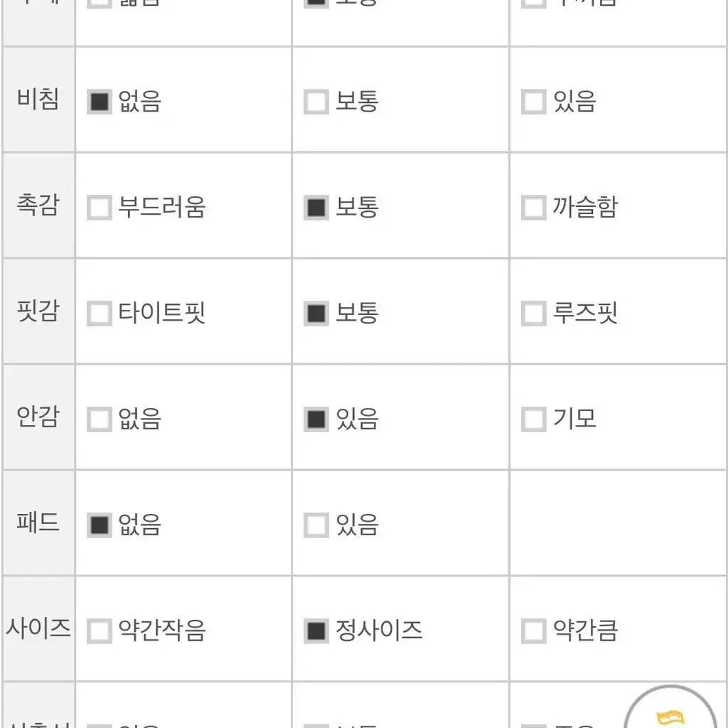728x728 pixels.
Task: Select the 약간큼 size checkbox
Action: [533, 631]
